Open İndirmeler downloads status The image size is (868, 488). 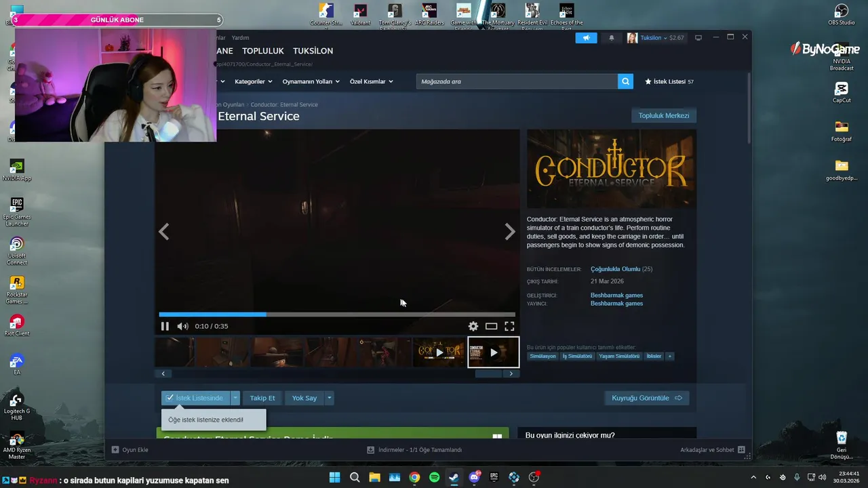(414, 450)
